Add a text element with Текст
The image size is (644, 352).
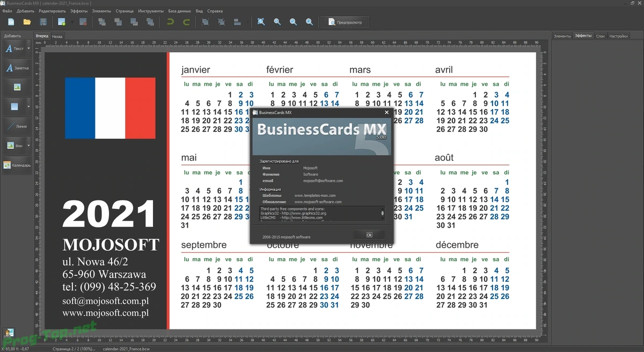coord(14,49)
